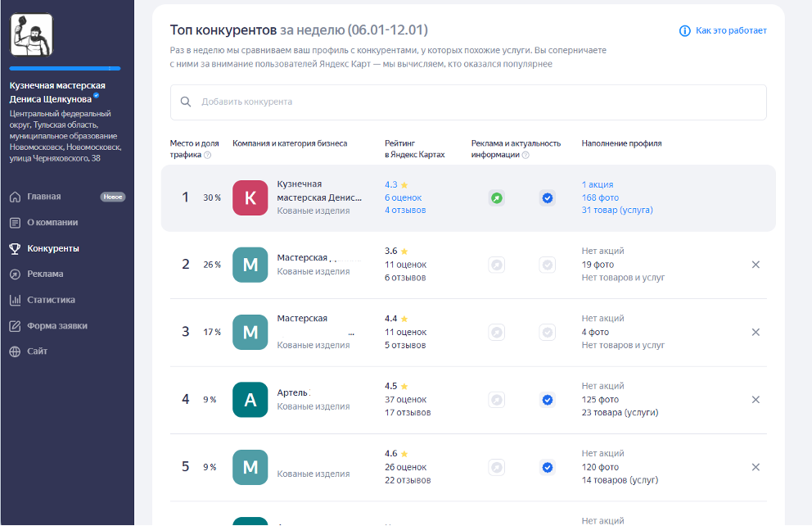812x526 pixels.
Task: Click the info icon beside Как это работает
Action: point(684,31)
